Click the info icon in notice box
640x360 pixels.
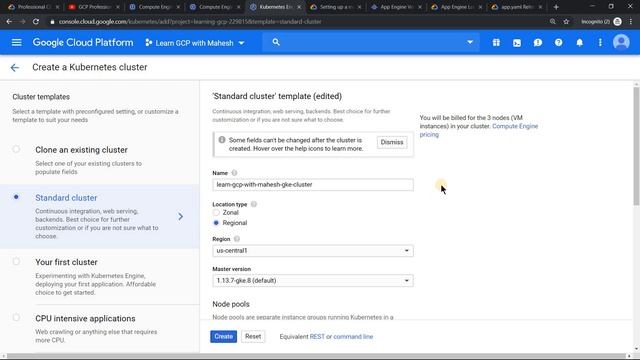[222, 140]
